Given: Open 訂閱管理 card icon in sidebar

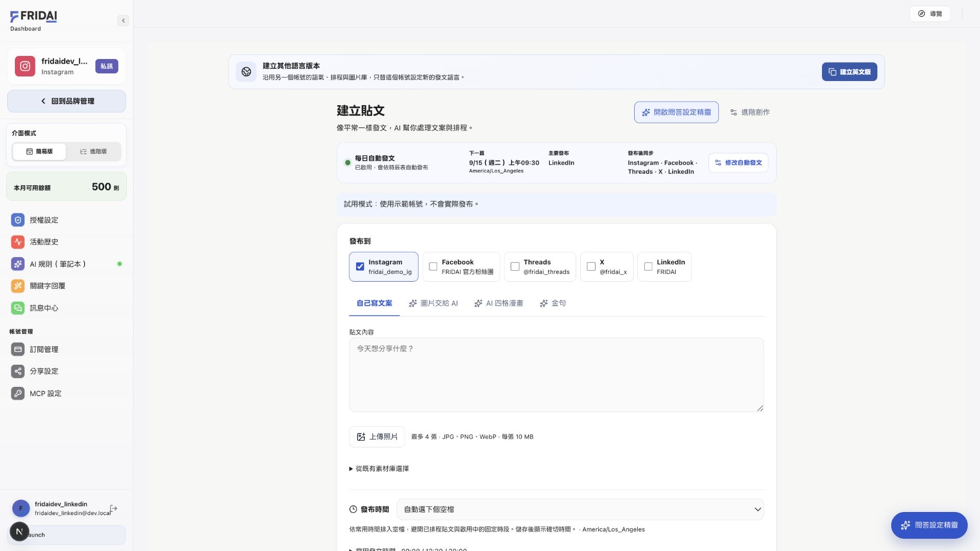Looking at the screenshot, I should coord(18,349).
